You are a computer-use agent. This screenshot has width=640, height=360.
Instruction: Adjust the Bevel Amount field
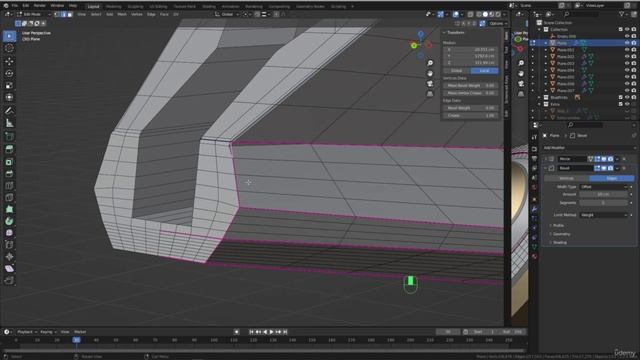coord(604,195)
